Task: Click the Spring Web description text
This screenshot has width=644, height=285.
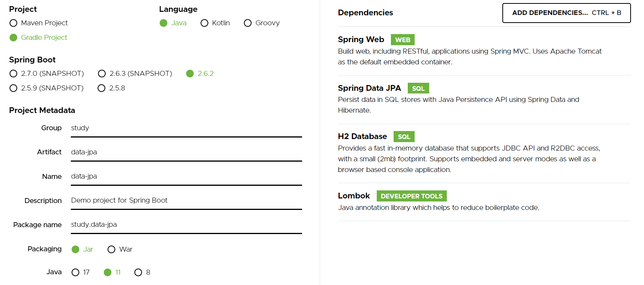Action: click(470, 57)
